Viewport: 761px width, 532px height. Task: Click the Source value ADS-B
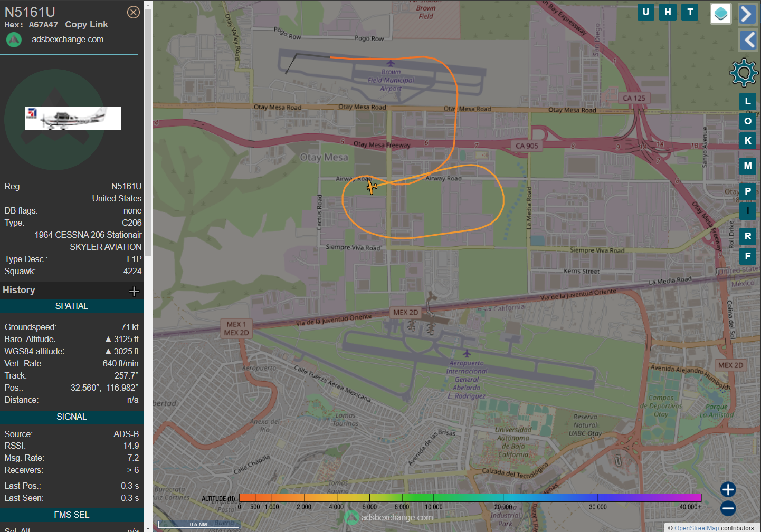[126, 434]
